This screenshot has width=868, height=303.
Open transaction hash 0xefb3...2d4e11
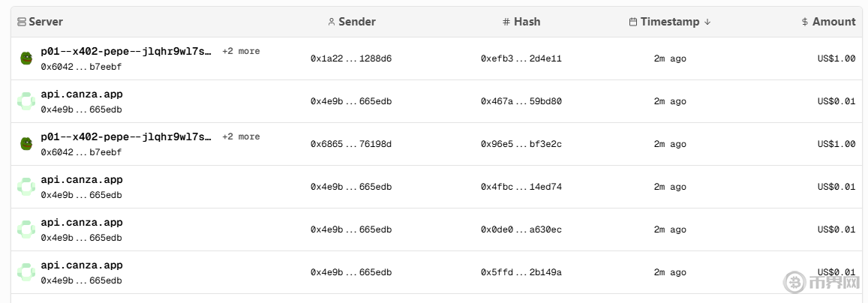tap(521, 58)
